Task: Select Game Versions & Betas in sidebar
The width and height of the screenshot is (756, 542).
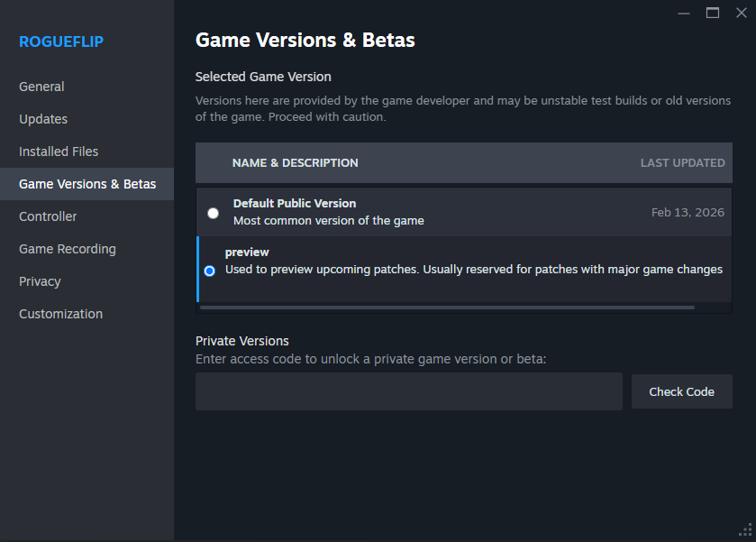Action: pos(87,184)
